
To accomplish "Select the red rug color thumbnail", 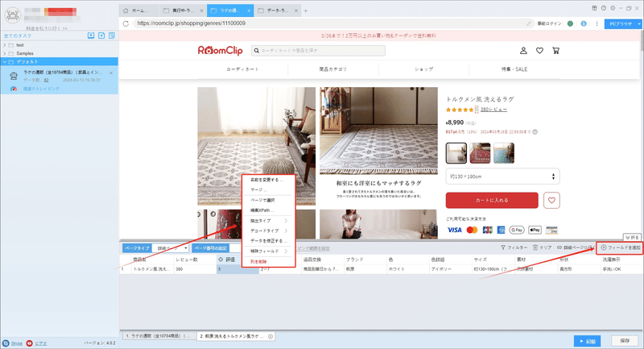I will coord(480,153).
